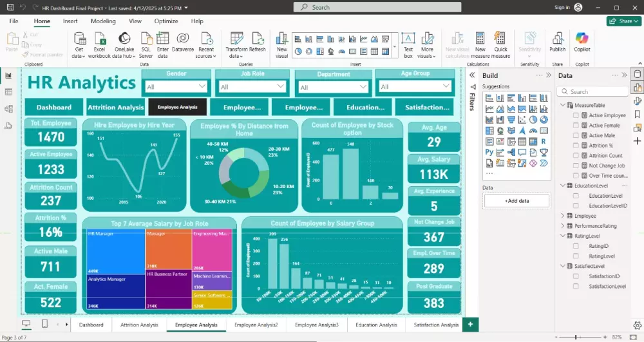The height and width of the screenshot is (342, 644).
Task: Open the format paintbrush pane on right rail
Action: [x=637, y=101]
